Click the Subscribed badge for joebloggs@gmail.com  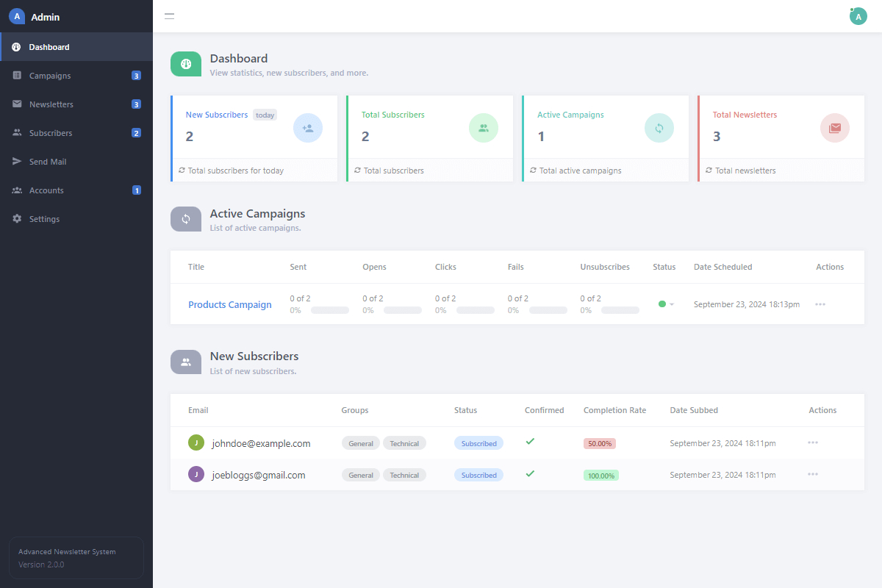[478, 475]
